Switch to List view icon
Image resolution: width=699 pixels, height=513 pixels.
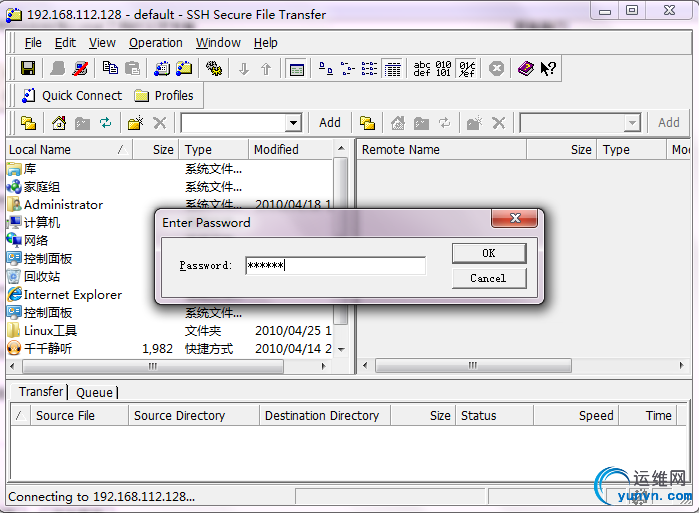click(x=370, y=69)
